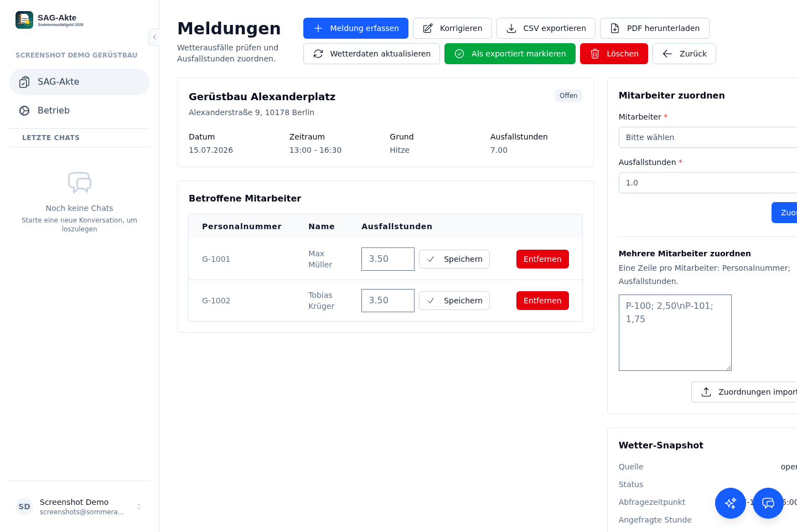The height and width of the screenshot is (532, 797).
Task: Click the SAG-Akte logo icon
Action: coord(24,20)
